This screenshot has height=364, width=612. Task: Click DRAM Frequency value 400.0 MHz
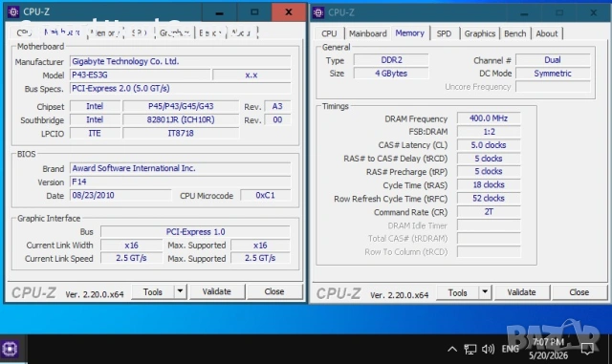coord(489,118)
